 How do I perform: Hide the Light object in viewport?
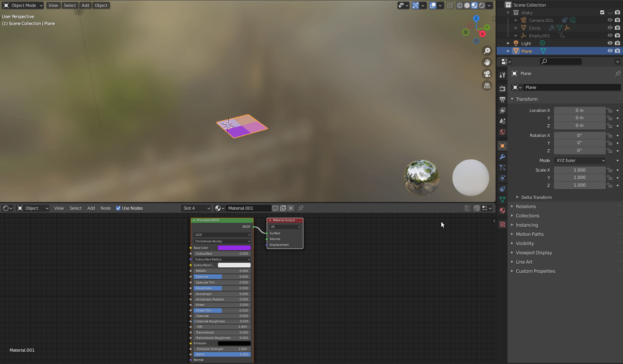pos(610,43)
